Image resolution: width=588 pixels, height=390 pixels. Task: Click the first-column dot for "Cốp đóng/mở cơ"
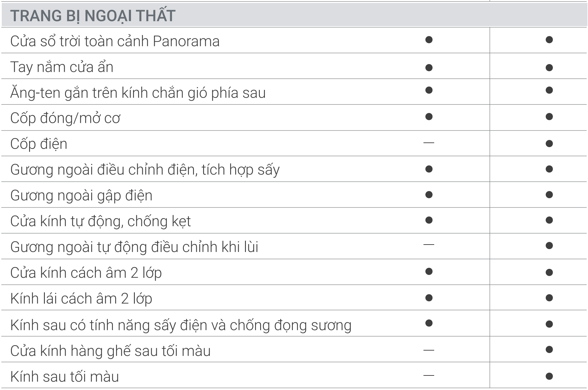tap(429, 116)
